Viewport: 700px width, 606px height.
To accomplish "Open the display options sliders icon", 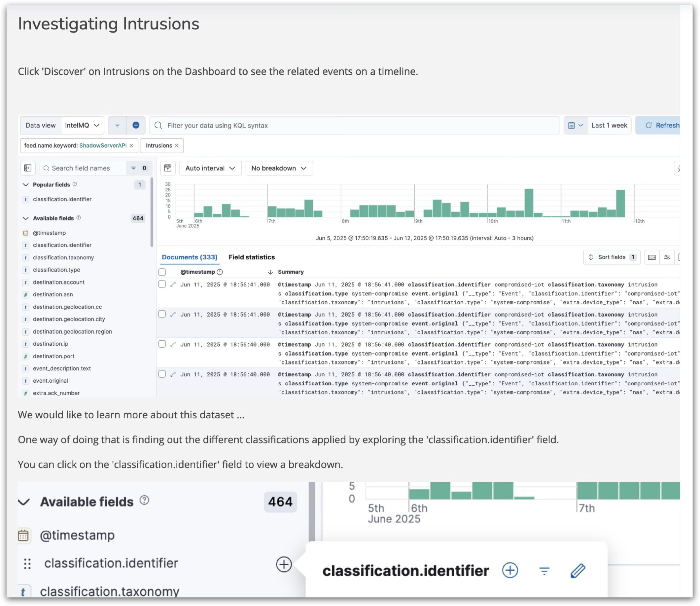I will click(x=667, y=257).
